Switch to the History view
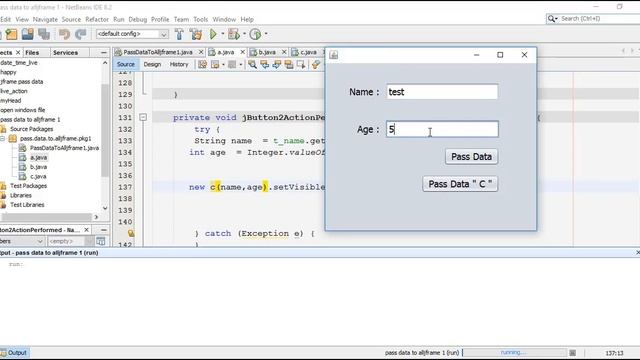 point(179,64)
